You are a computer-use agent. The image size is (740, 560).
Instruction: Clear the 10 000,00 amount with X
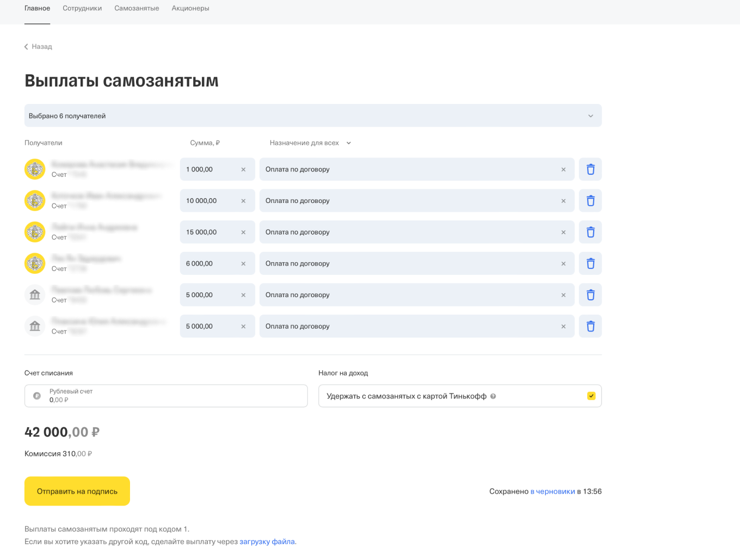pos(243,201)
